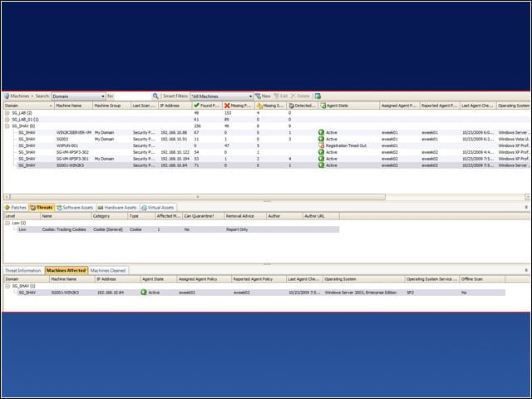
Task: Expand the SG_LAB_01 (1) domain group
Action: tap(7, 120)
